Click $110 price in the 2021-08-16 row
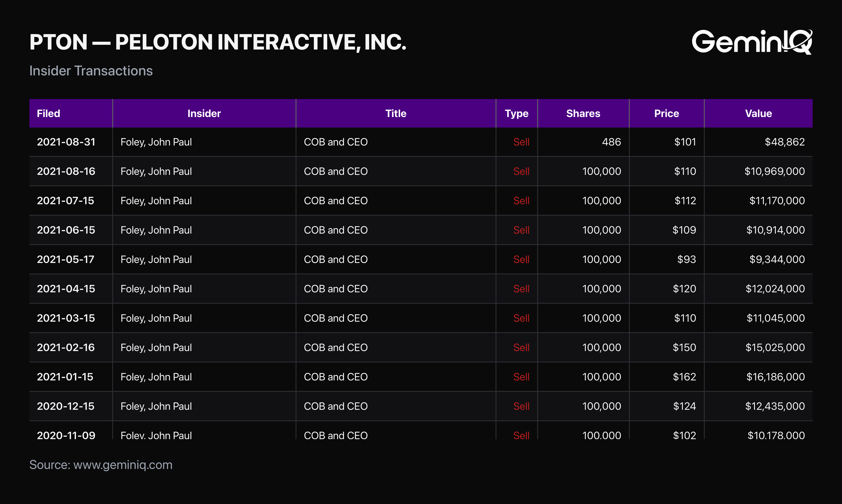Viewport: 842px width, 504px height. (x=685, y=171)
